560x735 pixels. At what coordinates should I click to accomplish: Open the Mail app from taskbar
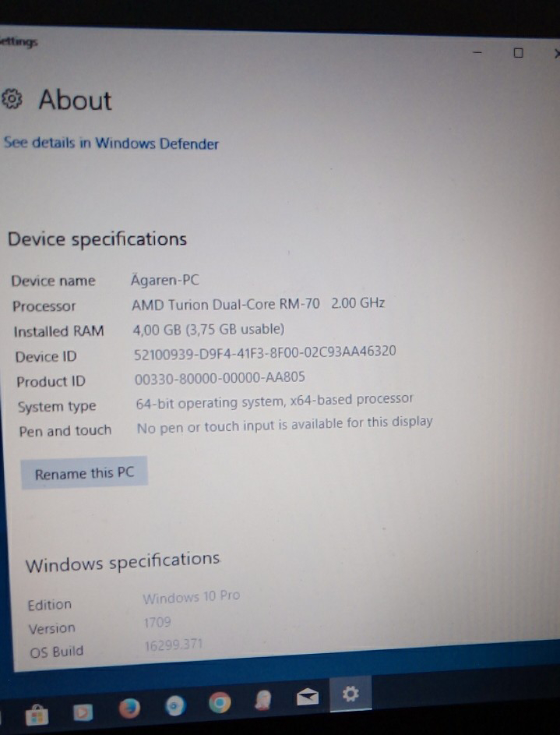coord(308,697)
